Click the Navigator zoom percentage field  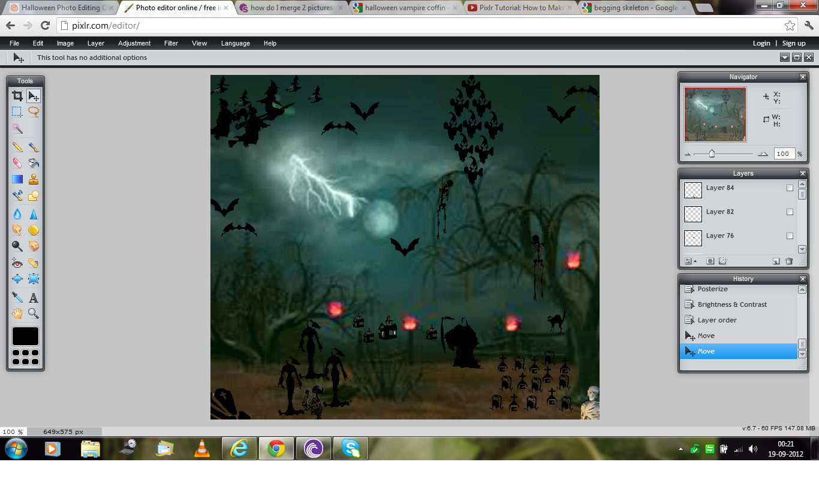tap(784, 154)
